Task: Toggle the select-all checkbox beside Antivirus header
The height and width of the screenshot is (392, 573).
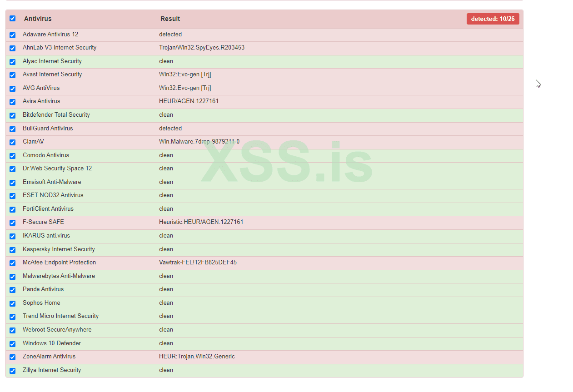Action: (x=13, y=19)
